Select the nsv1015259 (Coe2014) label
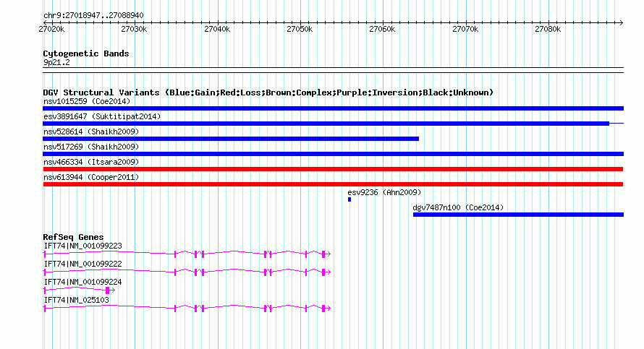644x349 pixels. [x=87, y=101]
